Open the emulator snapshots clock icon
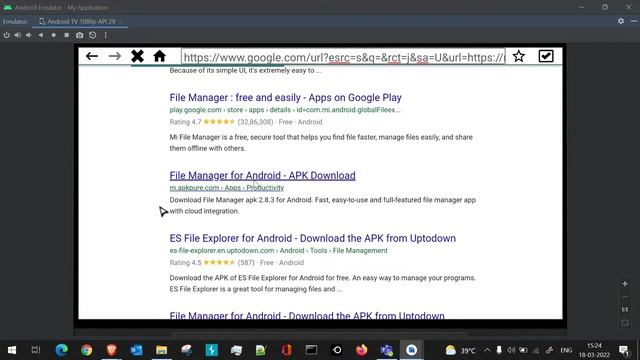640x360 pixels. coord(93,35)
